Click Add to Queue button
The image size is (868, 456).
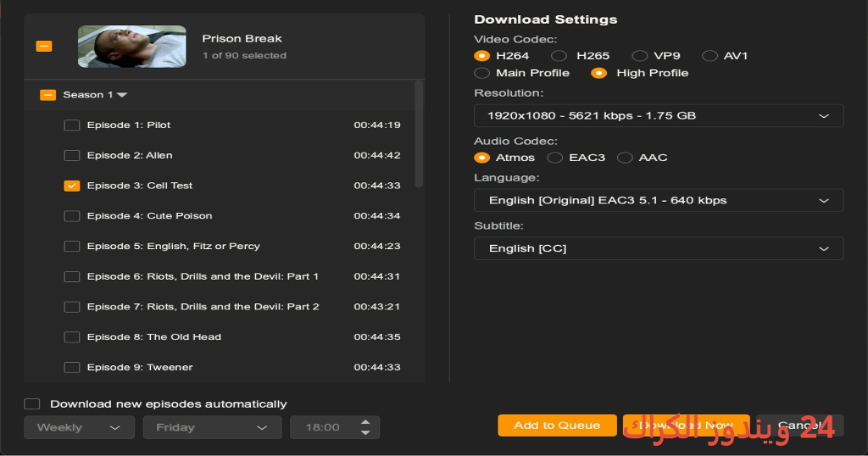[557, 425]
